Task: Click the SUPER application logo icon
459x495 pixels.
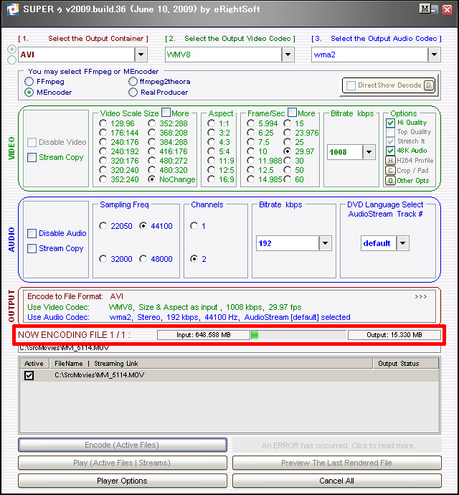Action: pos(13,9)
